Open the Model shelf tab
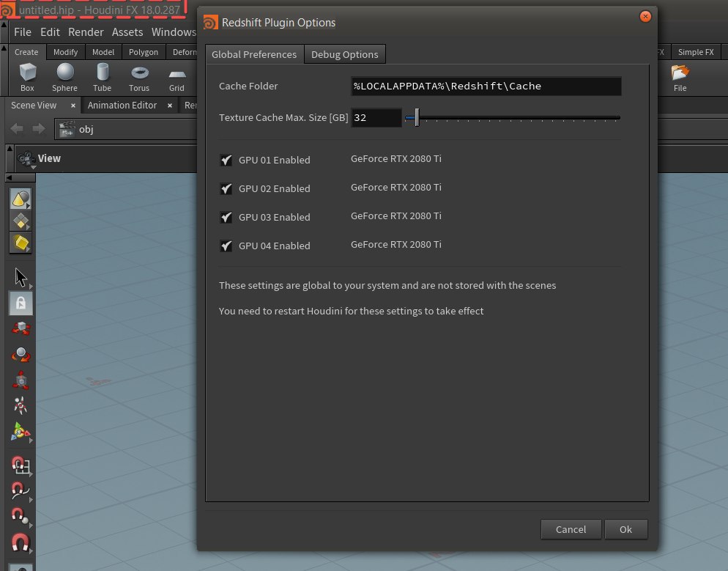The width and height of the screenshot is (728, 571). click(103, 52)
